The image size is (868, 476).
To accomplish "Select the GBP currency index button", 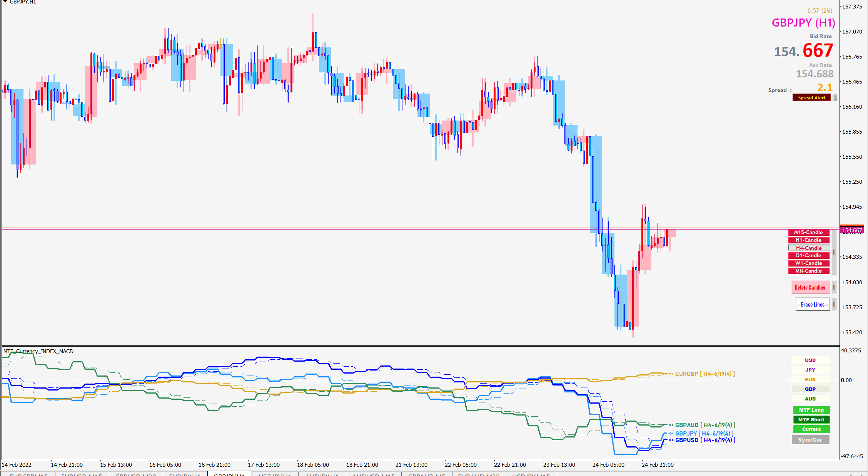I will (810, 389).
